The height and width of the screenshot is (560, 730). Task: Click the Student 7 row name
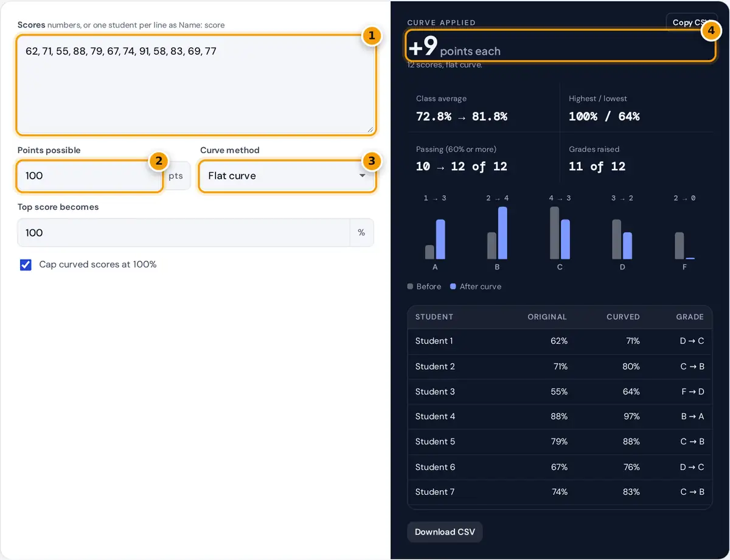click(x=435, y=492)
